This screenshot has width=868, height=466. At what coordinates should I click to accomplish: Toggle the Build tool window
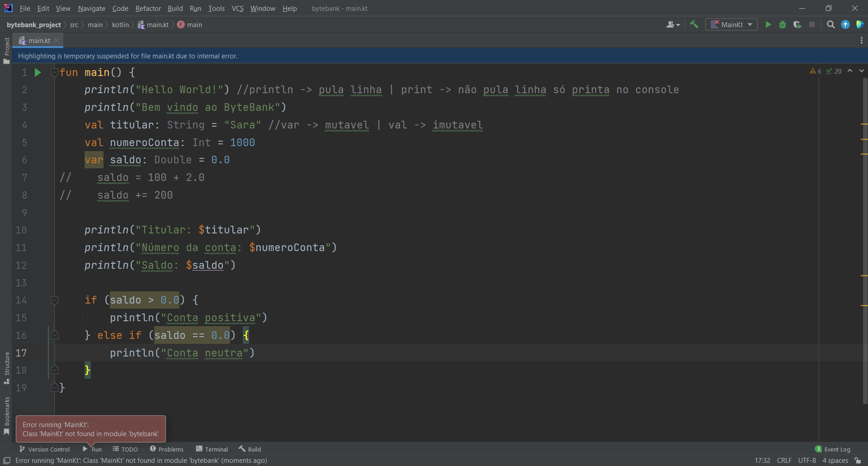pos(250,449)
